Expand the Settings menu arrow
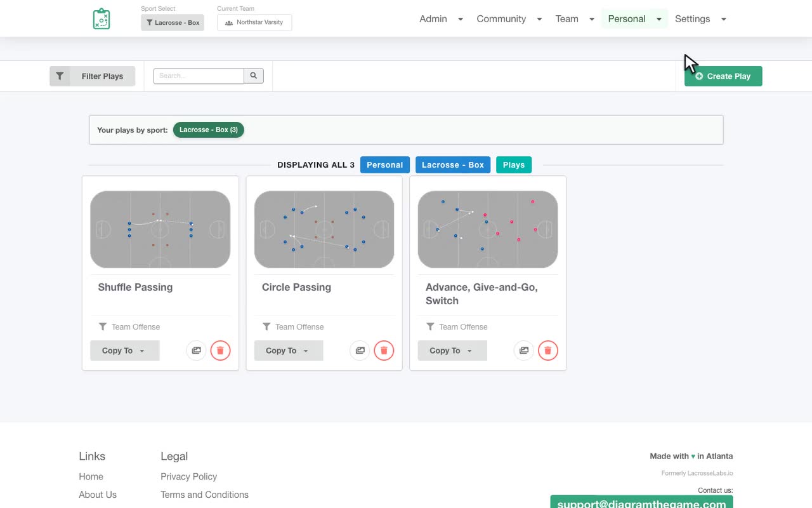This screenshot has height=508, width=812. click(x=724, y=19)
